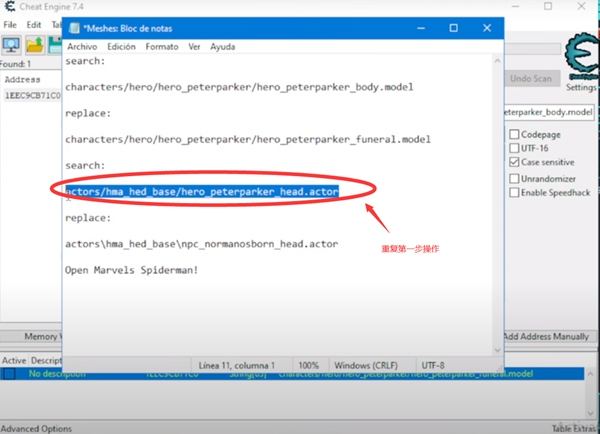The image size is (600, 434).
Task: Select the No description row in address table
Action: pyautogui.click(x=292, y=374)
